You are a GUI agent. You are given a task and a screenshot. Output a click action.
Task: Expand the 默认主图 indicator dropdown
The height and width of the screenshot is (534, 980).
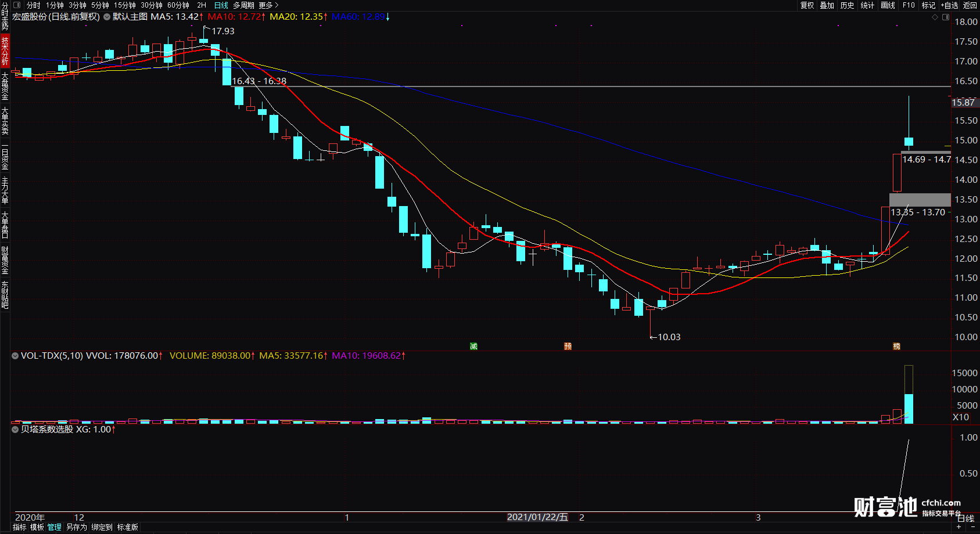(x=107, y=17)
